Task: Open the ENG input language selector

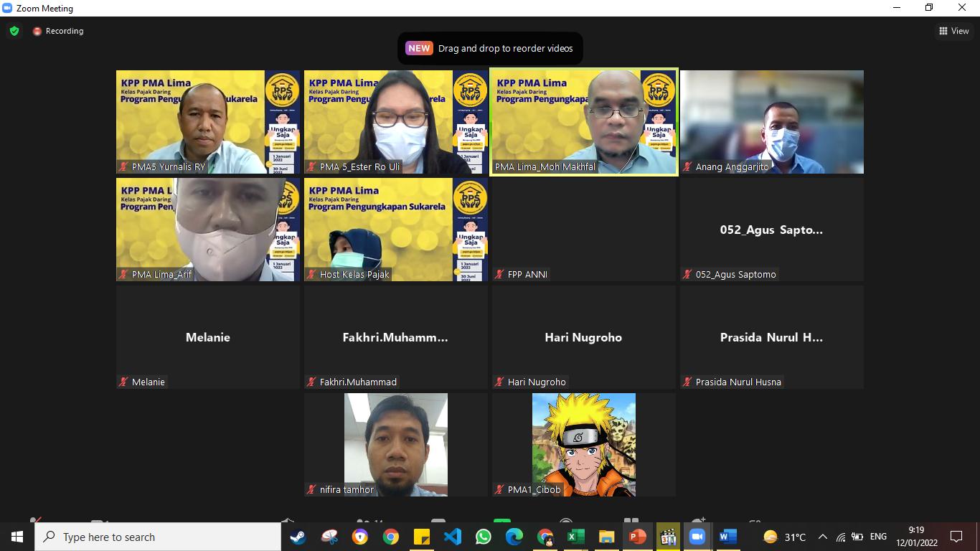Action: [878, 537]
